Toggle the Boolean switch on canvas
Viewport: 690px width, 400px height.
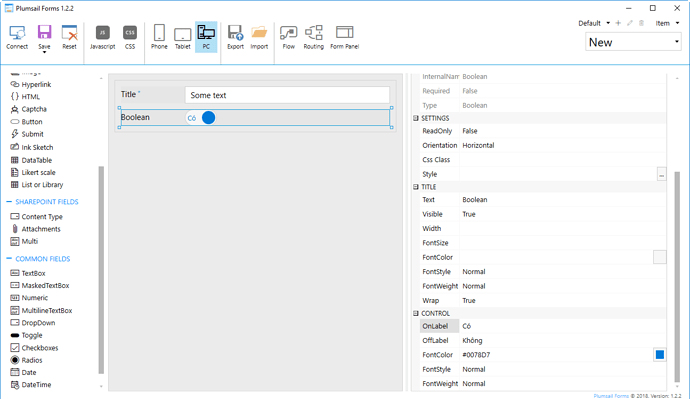(201, 117)
